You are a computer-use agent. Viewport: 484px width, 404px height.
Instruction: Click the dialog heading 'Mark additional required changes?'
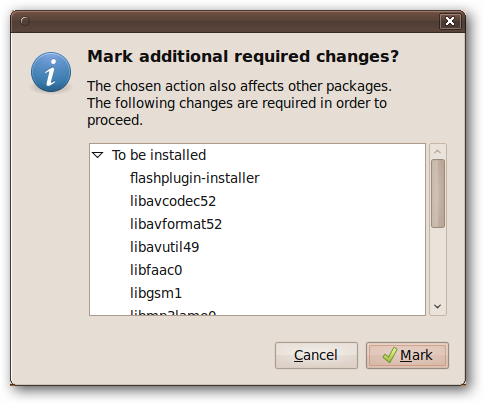click(x=243, y=56)
